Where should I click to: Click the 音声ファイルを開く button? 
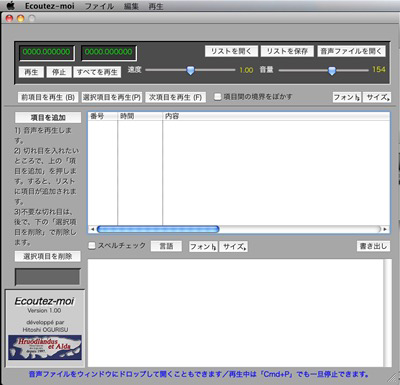351,51
